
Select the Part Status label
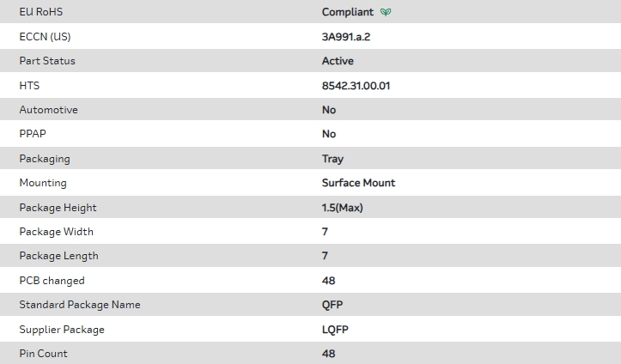(x=47, y=61)
